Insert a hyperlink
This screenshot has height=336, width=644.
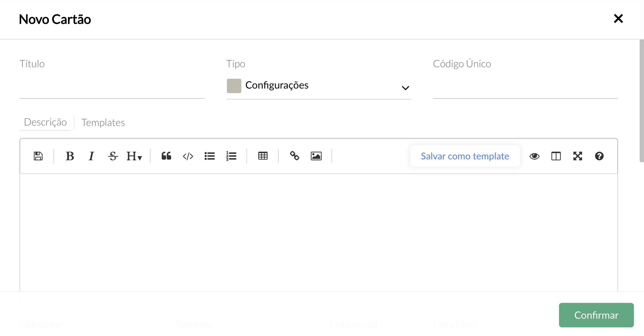[x=294, y=156]
